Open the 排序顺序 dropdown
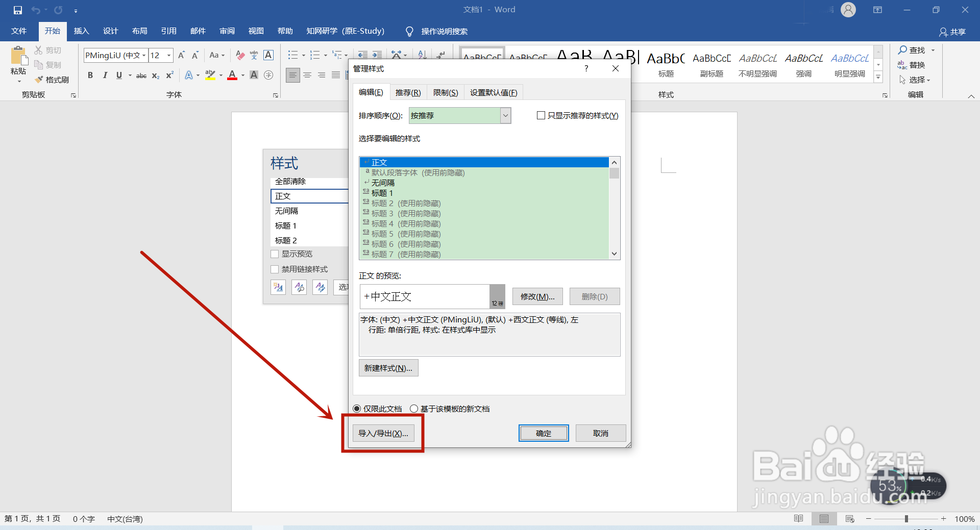The image size is (980, 530). point(505,116)
